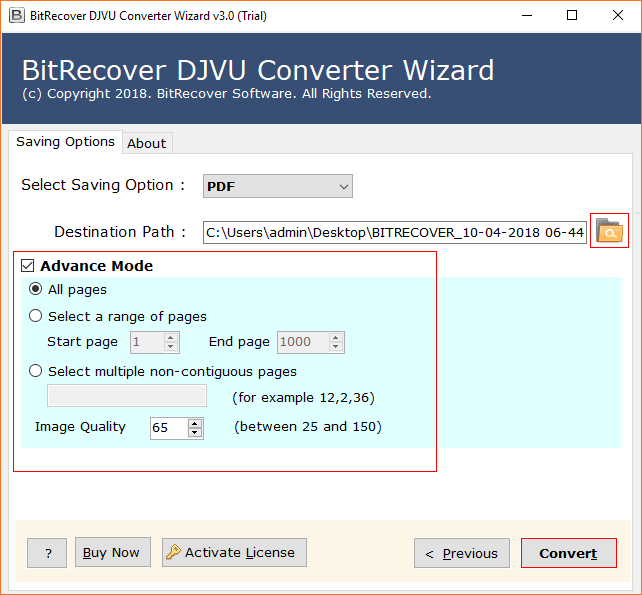Click the Destination Path input field
Viewport: 642px width, 595px height.
[x=395, y=233]
